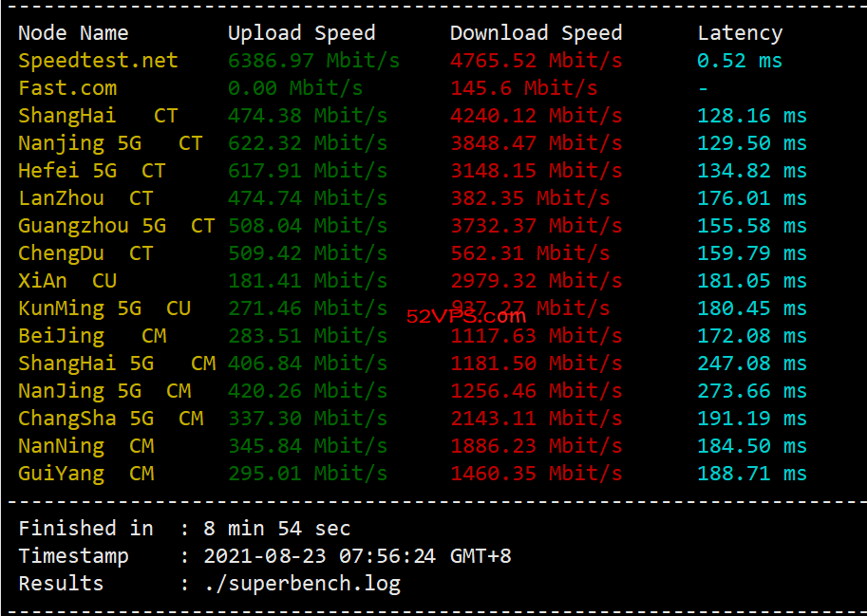
Task: Select the Fast.com node name
Action: 67,88
